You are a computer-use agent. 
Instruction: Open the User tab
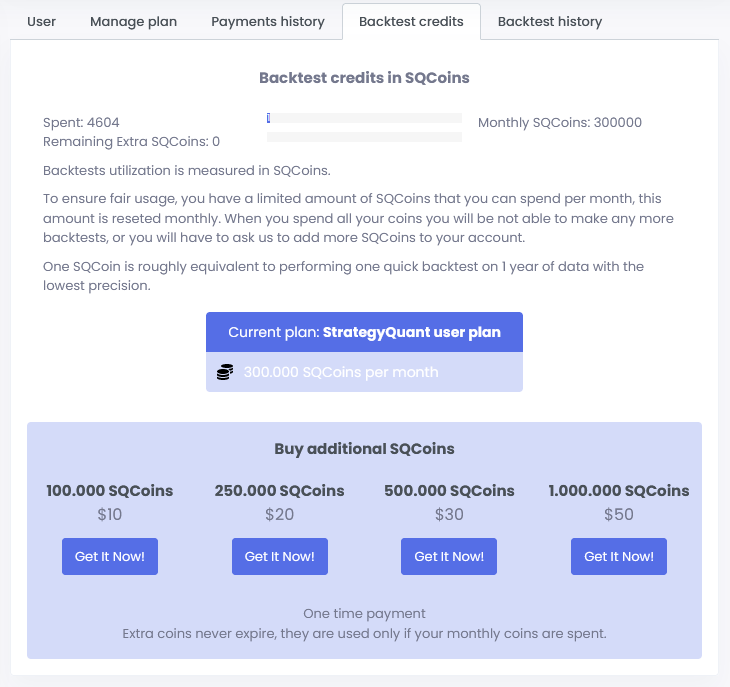41,21
